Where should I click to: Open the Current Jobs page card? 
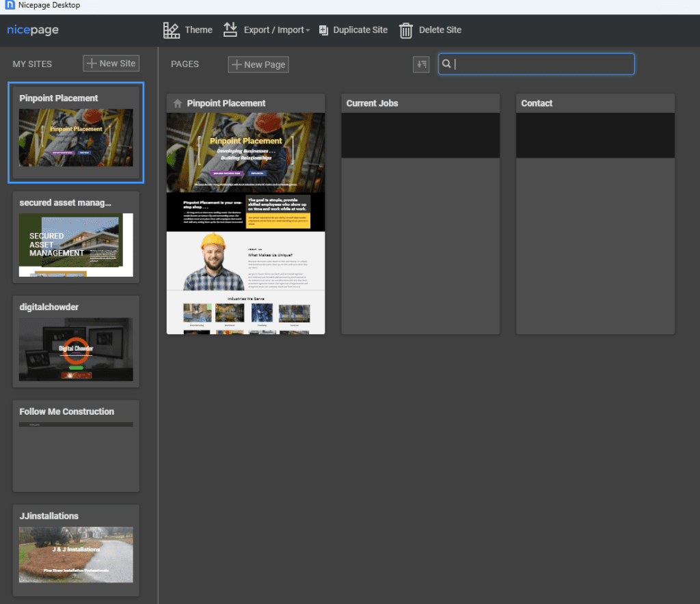[420, 214]
